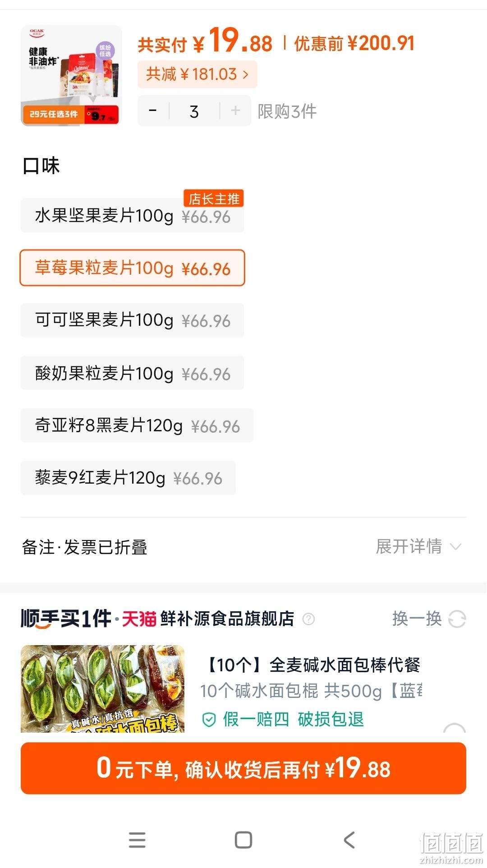487x868 pixels.
Task: Expand 展开详情 for notes and invoice
Action: [409, 547]
